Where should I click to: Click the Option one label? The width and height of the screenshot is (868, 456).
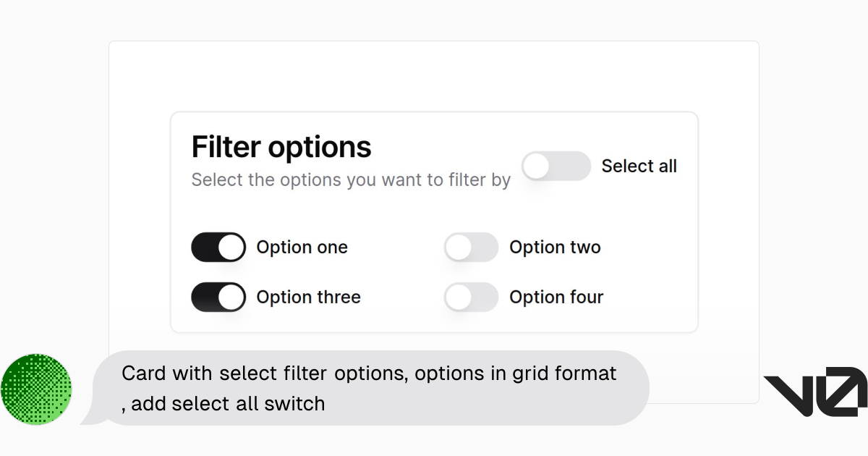[x=302, y=247]
